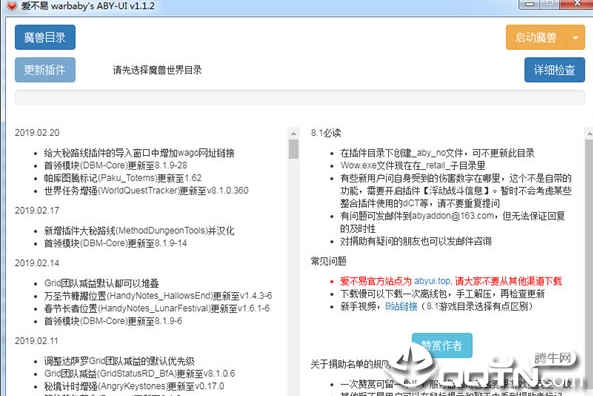Image resolution: width=593 pixels, height=396 pixels.
Task: Click the 请先选择魔兽世界目录 status text
Action: pyautogui.click(x=157, y=70)
